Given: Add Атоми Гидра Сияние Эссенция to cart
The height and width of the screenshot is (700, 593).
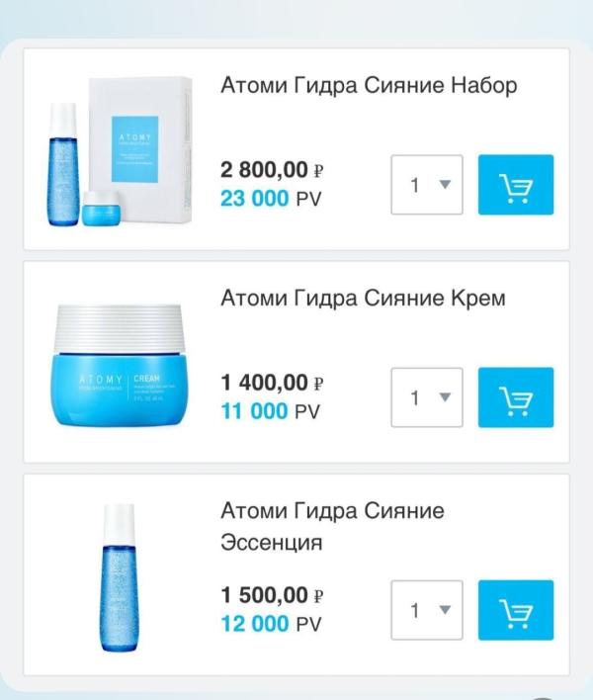Looking at the screenshot, I should pyautogui.click(x=516, y=610).
